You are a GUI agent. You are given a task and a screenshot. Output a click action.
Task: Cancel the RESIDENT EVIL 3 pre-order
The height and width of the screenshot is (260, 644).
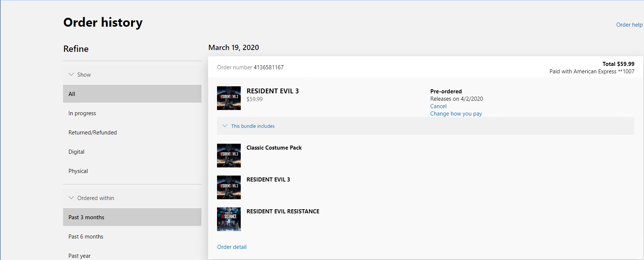pyautogui.click(x=438, y=106)
